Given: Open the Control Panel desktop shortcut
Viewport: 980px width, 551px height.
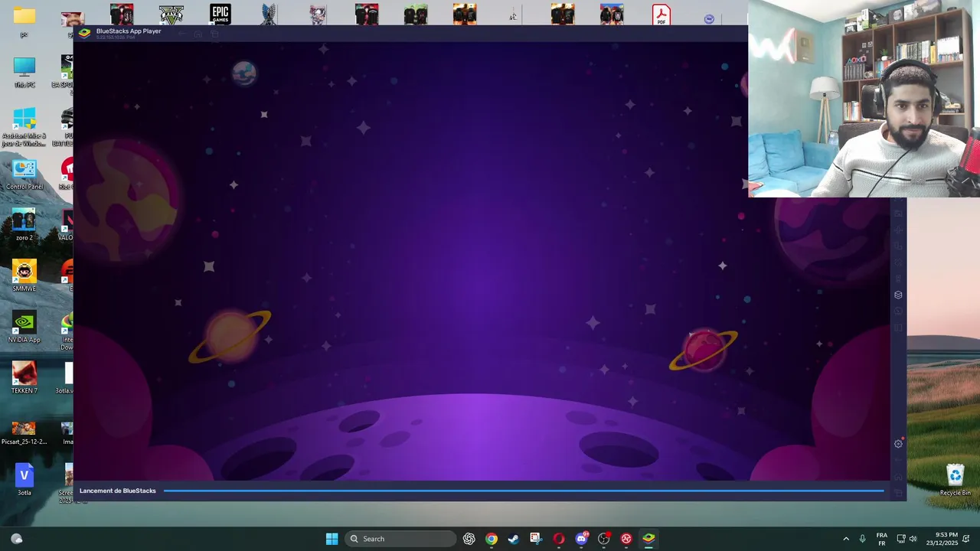Looking at the screenshot, I should (x=24, y=174).
